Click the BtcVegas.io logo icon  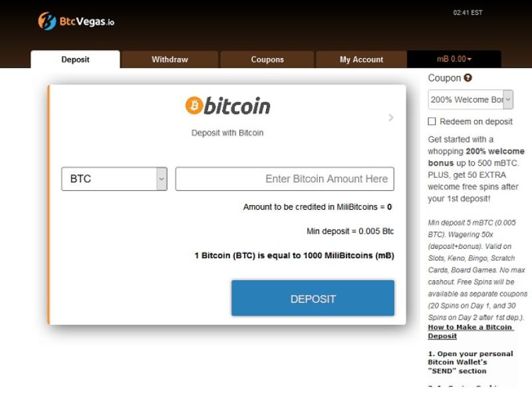pos(47,21)
